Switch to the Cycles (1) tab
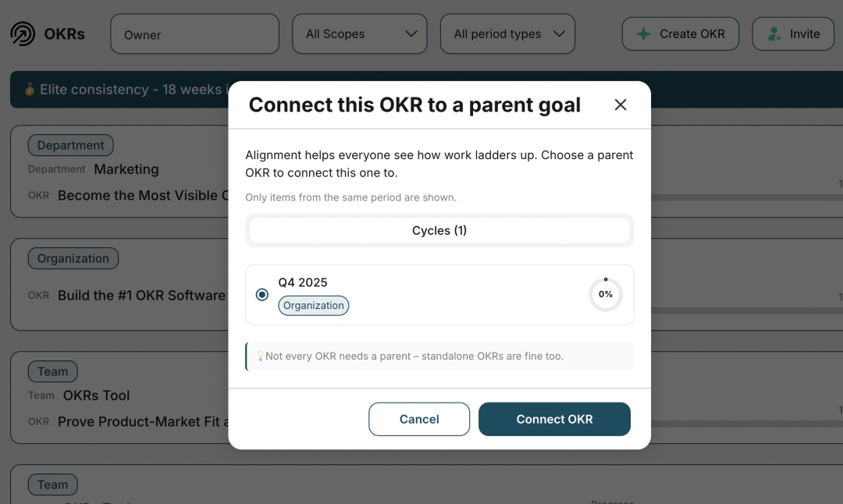The height and width of the screenshot is (504, 843). [439, 230]
